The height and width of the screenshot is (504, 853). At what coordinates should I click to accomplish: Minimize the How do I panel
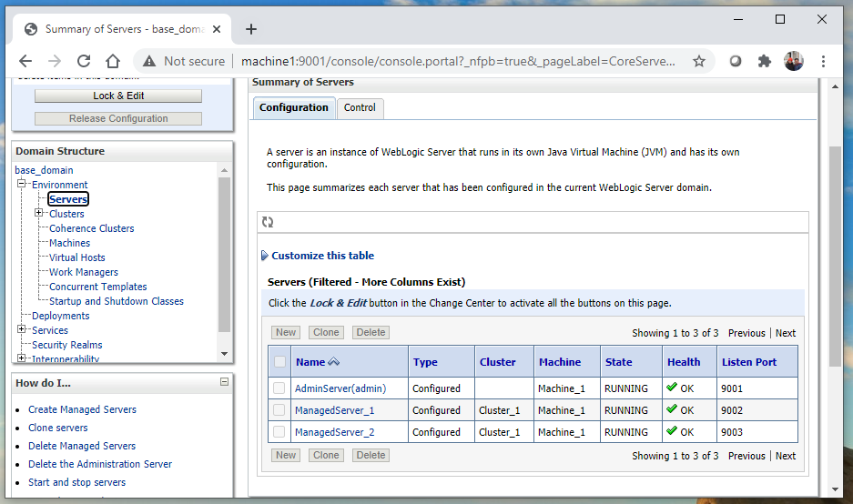pos(224,382)
